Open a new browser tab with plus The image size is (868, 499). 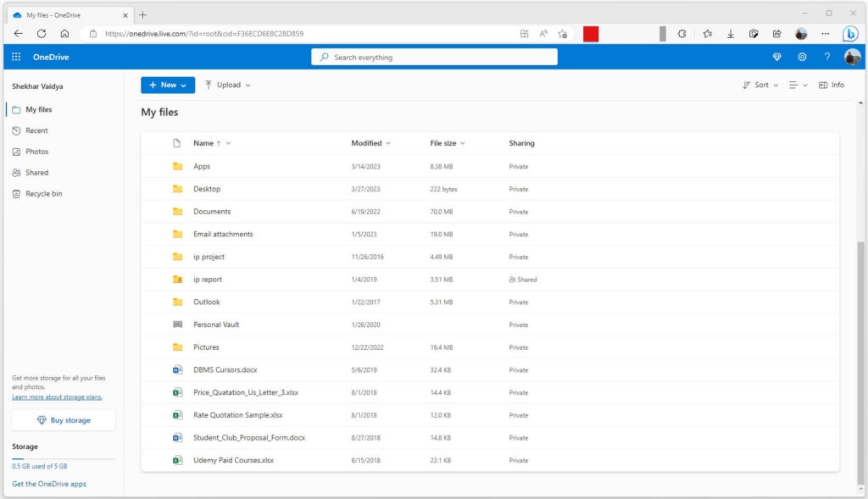click(142, 15)
